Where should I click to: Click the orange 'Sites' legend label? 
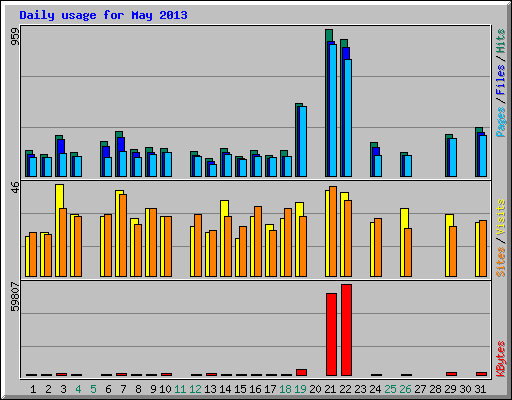pyautogui.click(x=501, y=262)
